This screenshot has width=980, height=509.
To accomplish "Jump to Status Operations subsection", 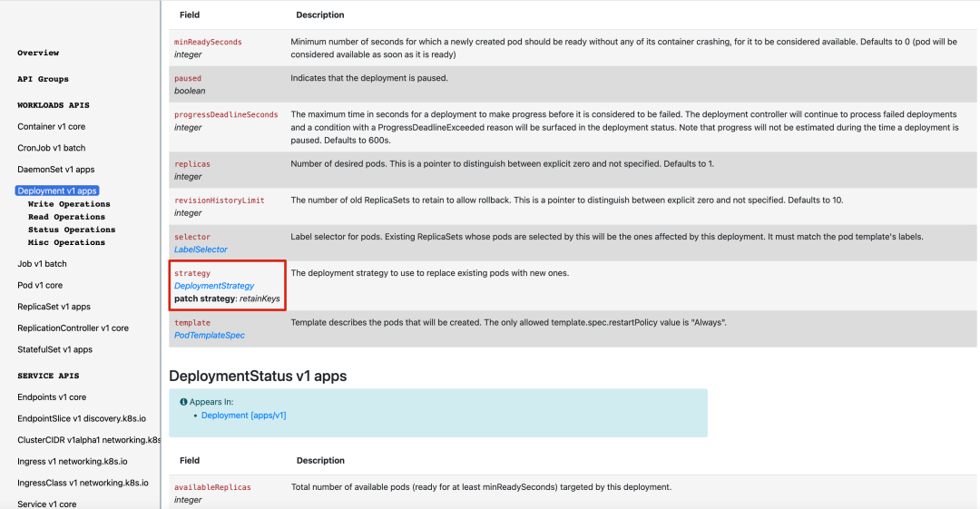I will tap(72, 230).
